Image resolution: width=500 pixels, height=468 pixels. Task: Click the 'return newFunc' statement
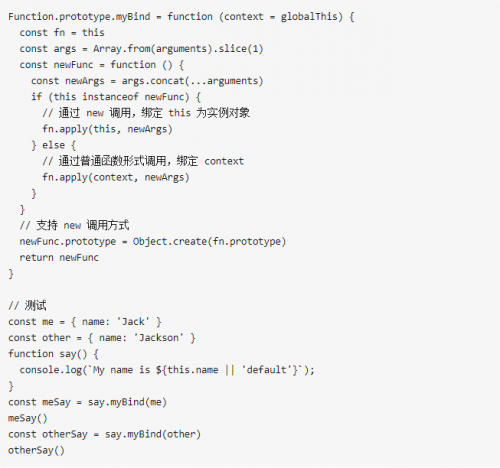click(59, 257)
